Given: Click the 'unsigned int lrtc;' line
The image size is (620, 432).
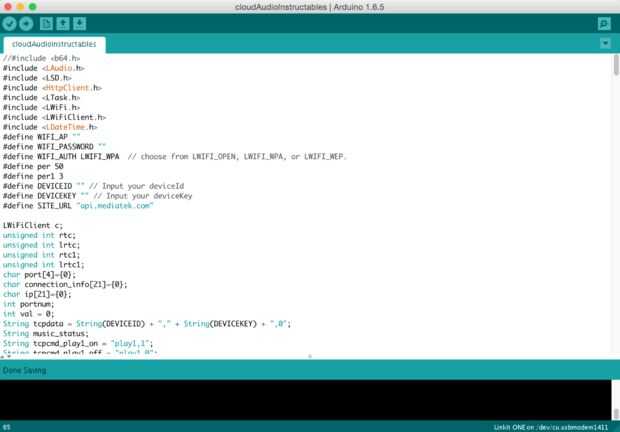Looking at the screenshot, I should [42, 245].
